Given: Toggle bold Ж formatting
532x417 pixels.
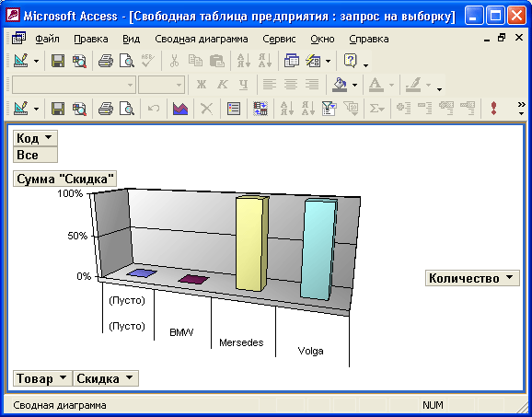Looking at the screenshot, I should tap(202, 85).
